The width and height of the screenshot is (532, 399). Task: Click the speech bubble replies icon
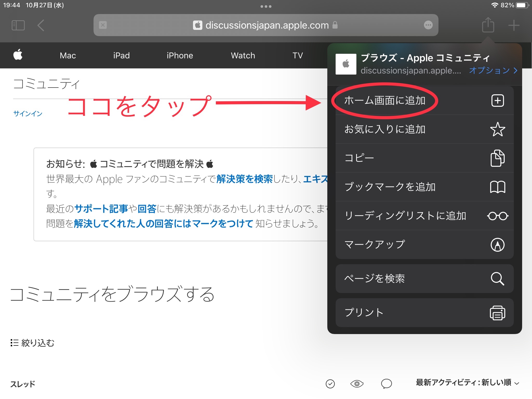[x=386, y=383]
